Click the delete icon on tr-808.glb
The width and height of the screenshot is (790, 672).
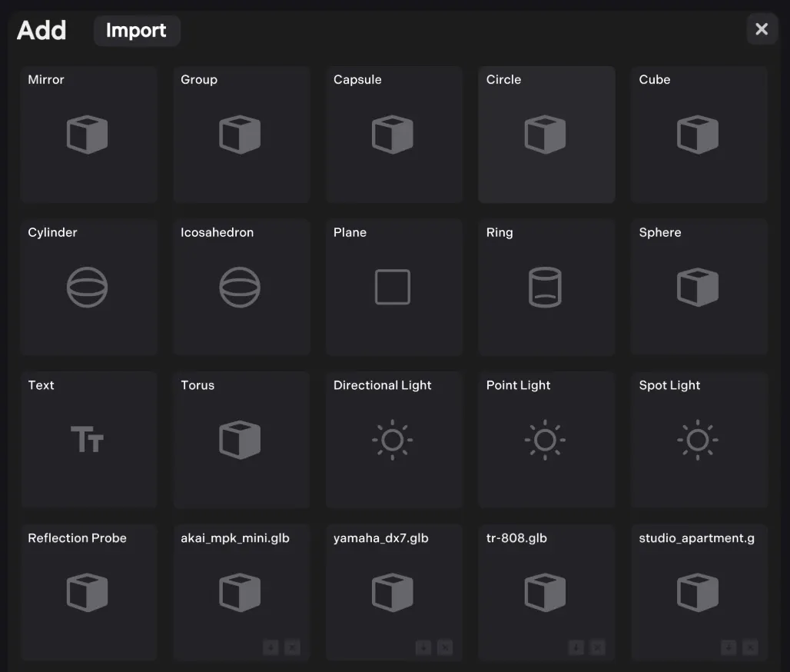coord(598,647)
